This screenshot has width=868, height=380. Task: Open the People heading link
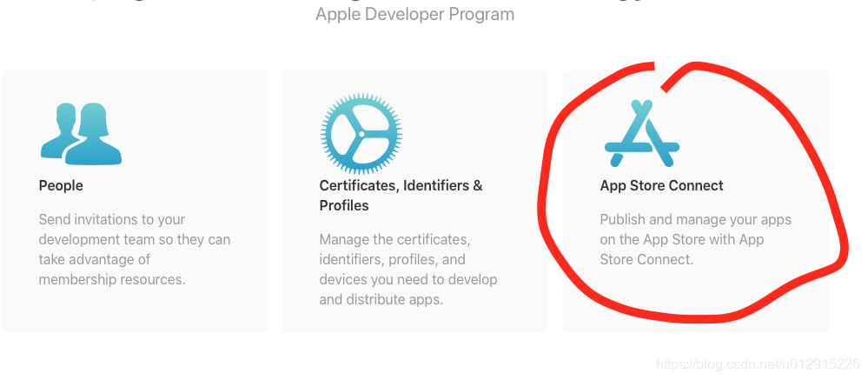coord(61,185)
